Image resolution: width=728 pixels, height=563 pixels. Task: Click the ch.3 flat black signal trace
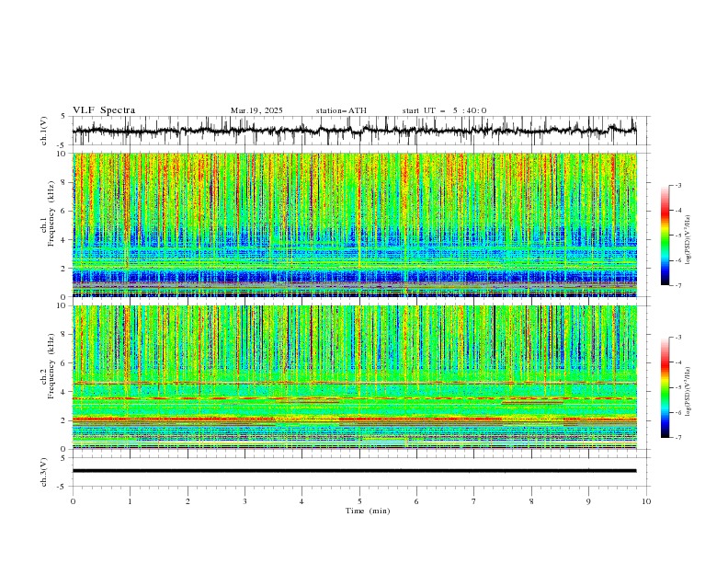point(354,471)
